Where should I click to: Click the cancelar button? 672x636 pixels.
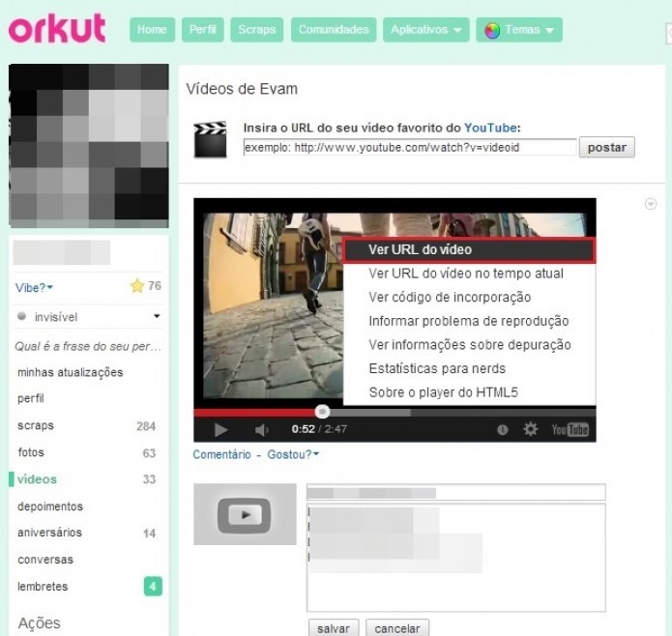pyautogui.click(x=397, y=628)
